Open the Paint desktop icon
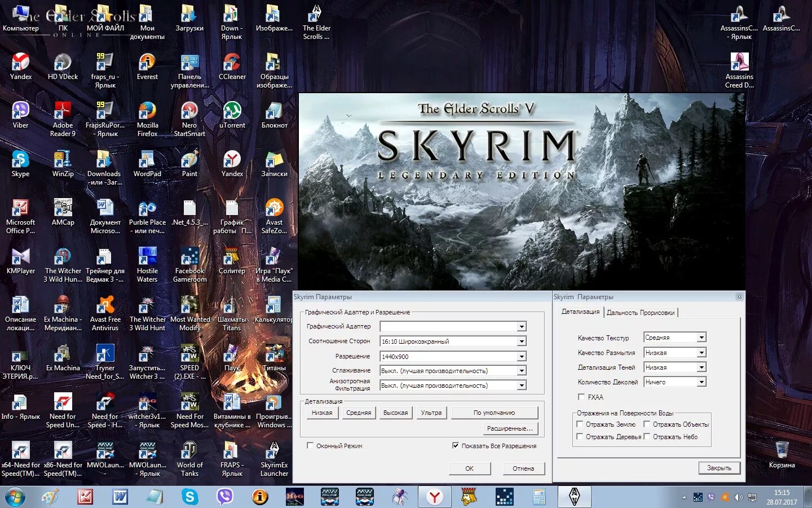Image resolution: width=812 pixels, height=508 pixels. [x=189, y=164]
